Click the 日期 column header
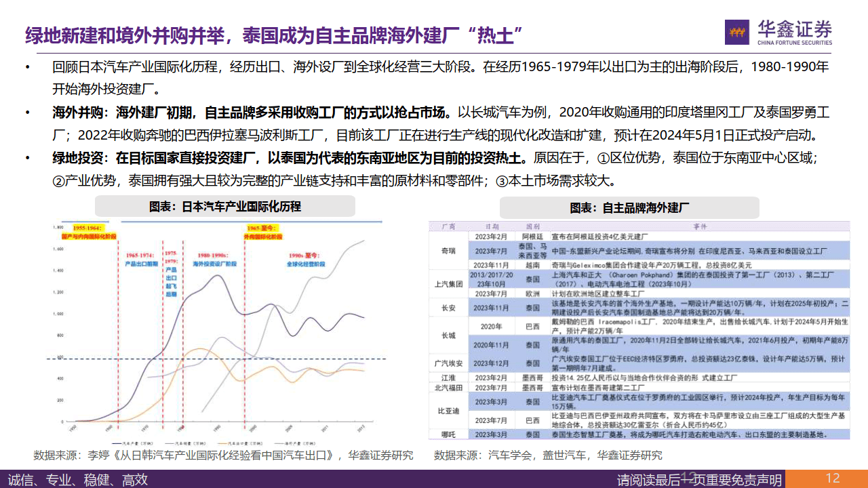 [x=492, y=226]
